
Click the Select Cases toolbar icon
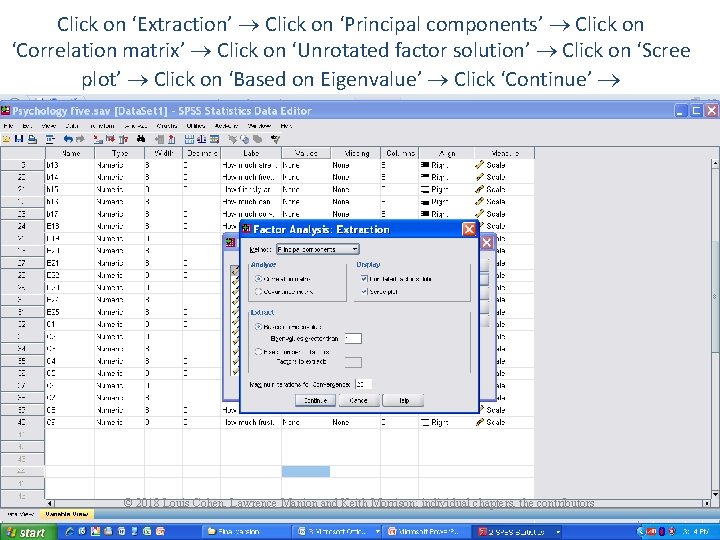[x=214, y=139]
